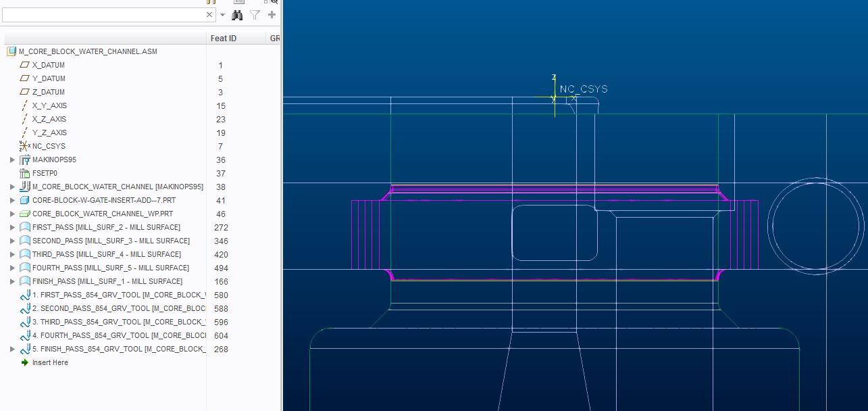Select the X_Y_AXIS axis icon
868x411 pixels.
coord(25,105)
